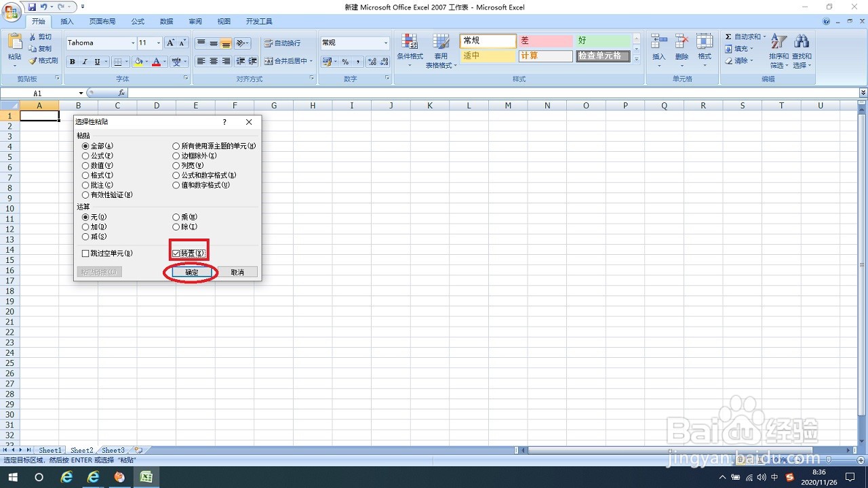Viewport: 868px width, 488px height.
Task: Apply align text right icon
Action: click(x=226, y=61)
